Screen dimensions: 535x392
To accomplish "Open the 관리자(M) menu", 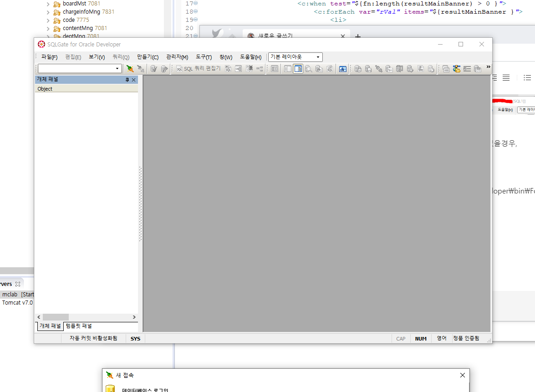I will tap(177, 57).
